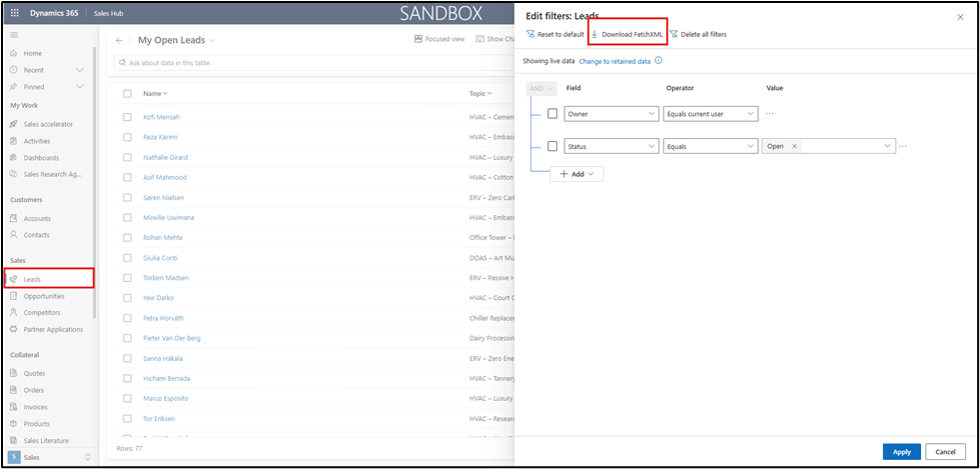Open the Torben Madsen lead

(x=166, y=278)
